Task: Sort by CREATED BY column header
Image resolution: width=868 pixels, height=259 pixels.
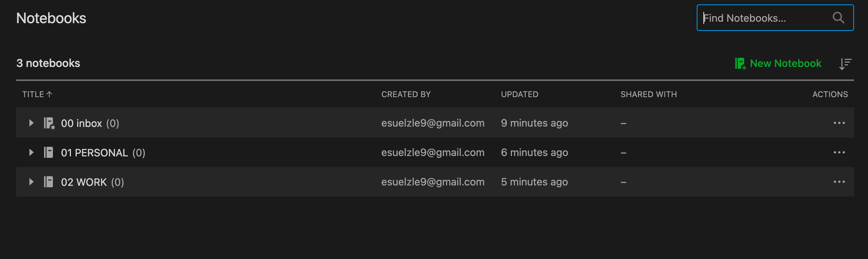Action: click(406, 95)
